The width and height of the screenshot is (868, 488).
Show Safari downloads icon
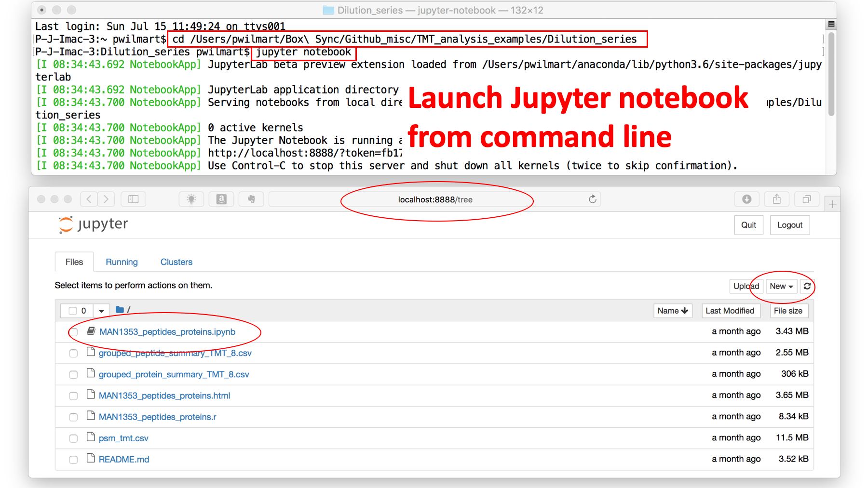746,199
